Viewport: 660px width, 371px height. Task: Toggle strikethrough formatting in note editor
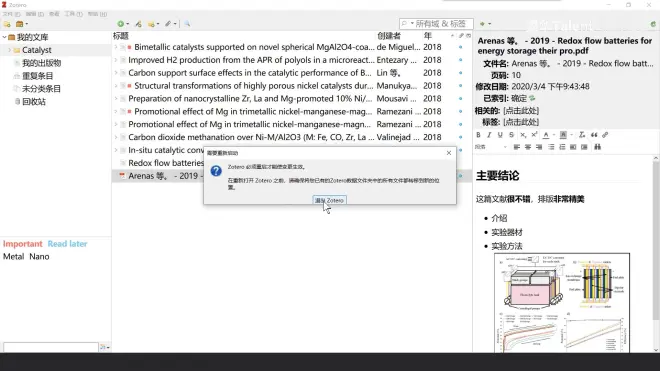[x=511, y=135]
